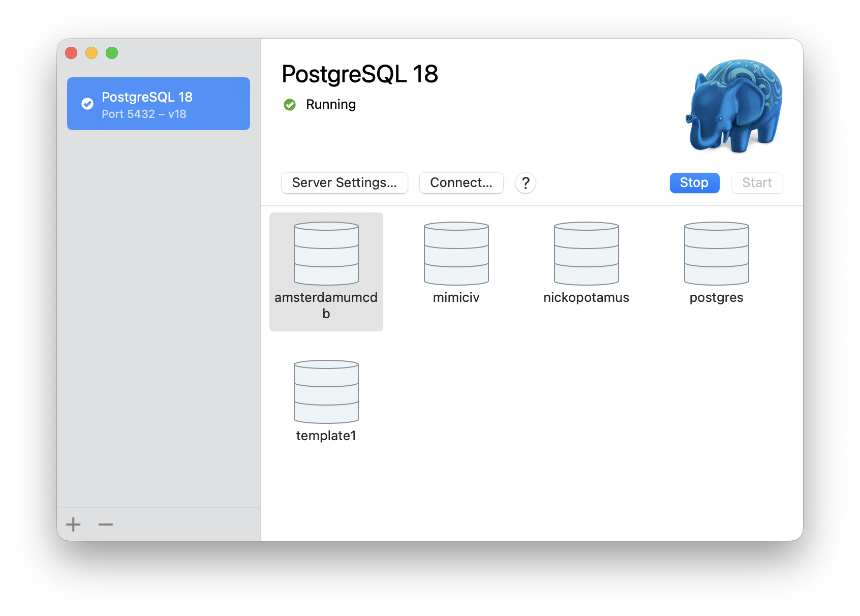
Task: Zoom the window using green button
Action: [x=112, y=53]
